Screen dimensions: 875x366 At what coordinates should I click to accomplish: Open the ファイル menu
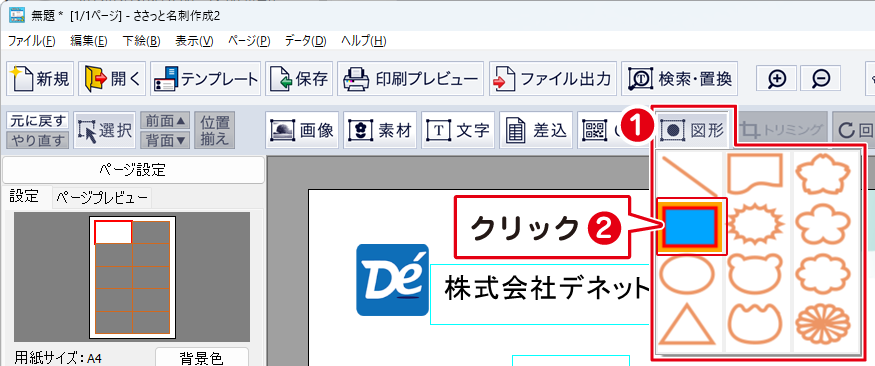tap(32, 41)
